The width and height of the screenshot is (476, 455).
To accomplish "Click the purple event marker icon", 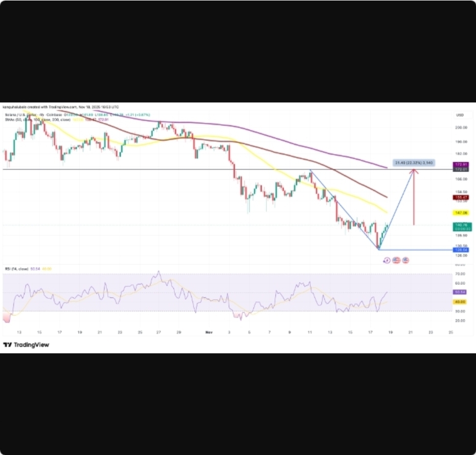I will click(x=387, y=261).
